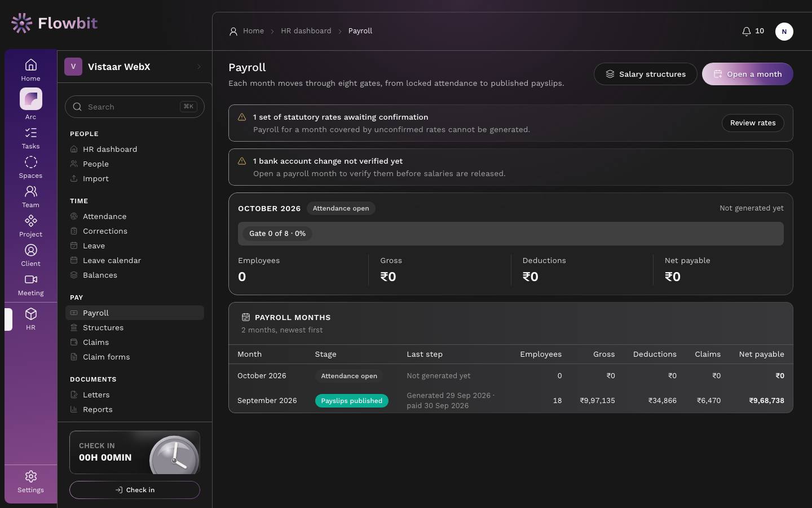Image resolution: width=812 pixels, height=508 pixels.
Task: Open Claims in the sidebar
Action: [x=135, y=342]
